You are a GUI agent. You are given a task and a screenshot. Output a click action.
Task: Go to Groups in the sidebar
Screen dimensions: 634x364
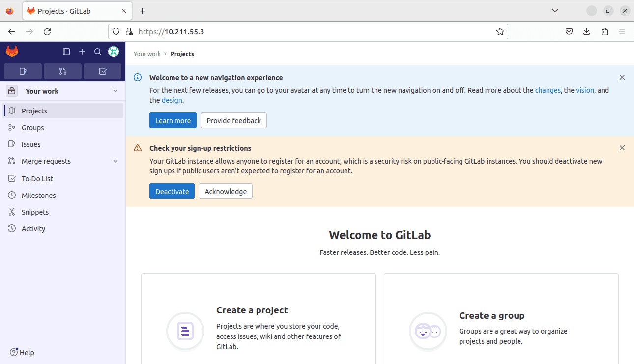pyautogui.click(x=63, y=127)
